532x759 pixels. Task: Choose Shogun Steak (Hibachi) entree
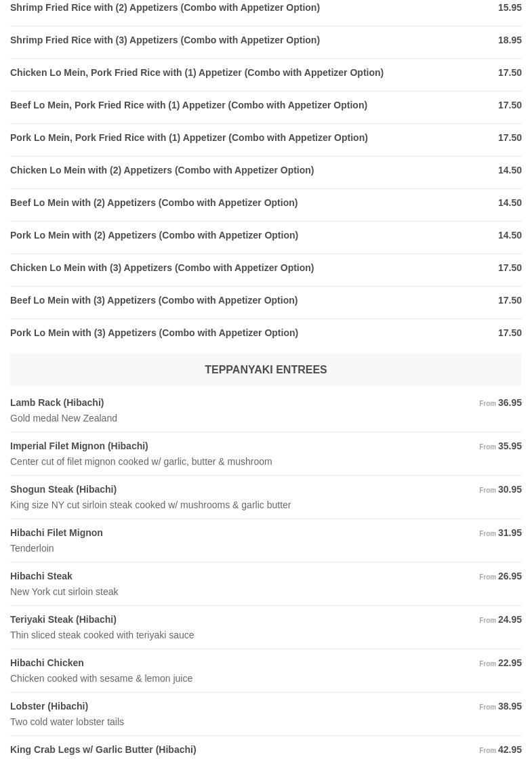pos(63,489)
